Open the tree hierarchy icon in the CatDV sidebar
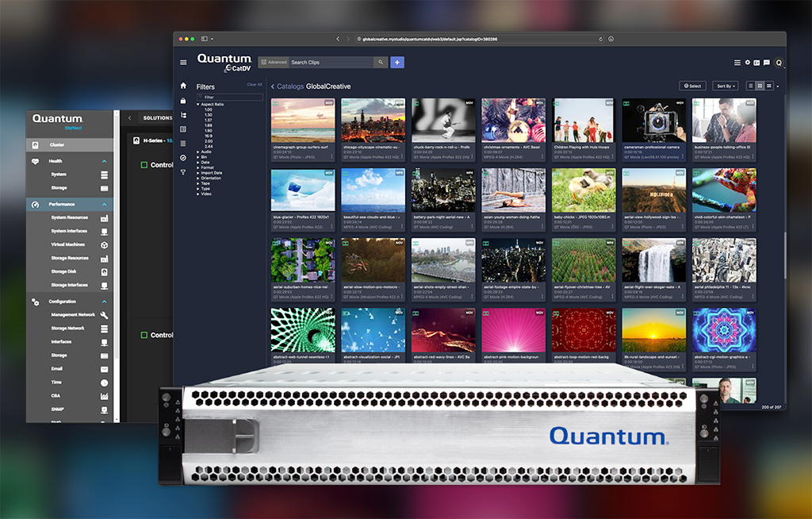The height and width of the screenshot is (519, 812). click(183, 115)
